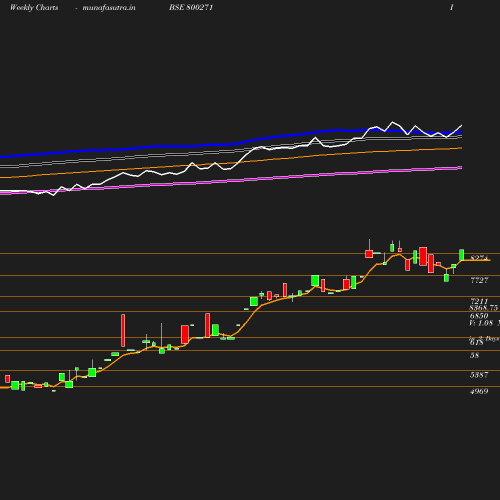Click the 6850 price level label

[x=479, y=316]
